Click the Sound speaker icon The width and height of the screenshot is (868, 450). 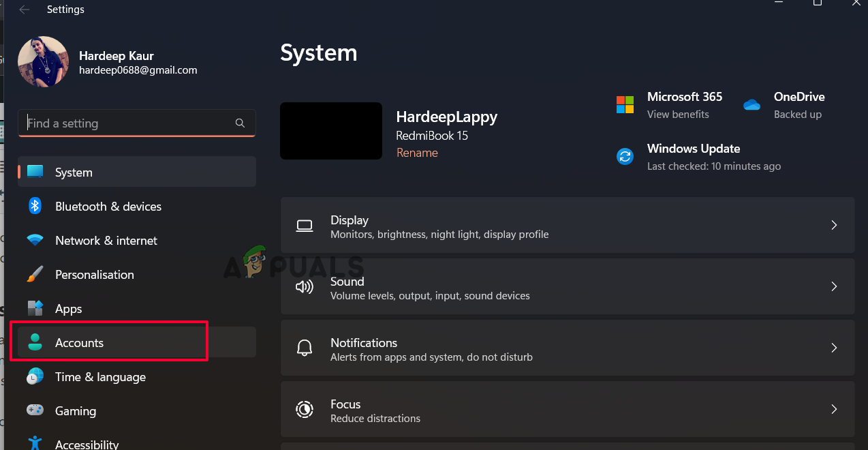305,286
